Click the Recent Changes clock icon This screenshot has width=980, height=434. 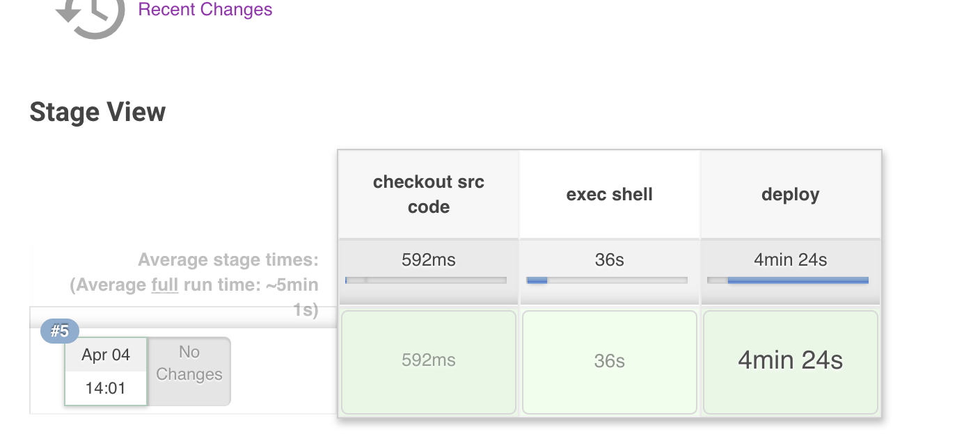coord(90,15)
